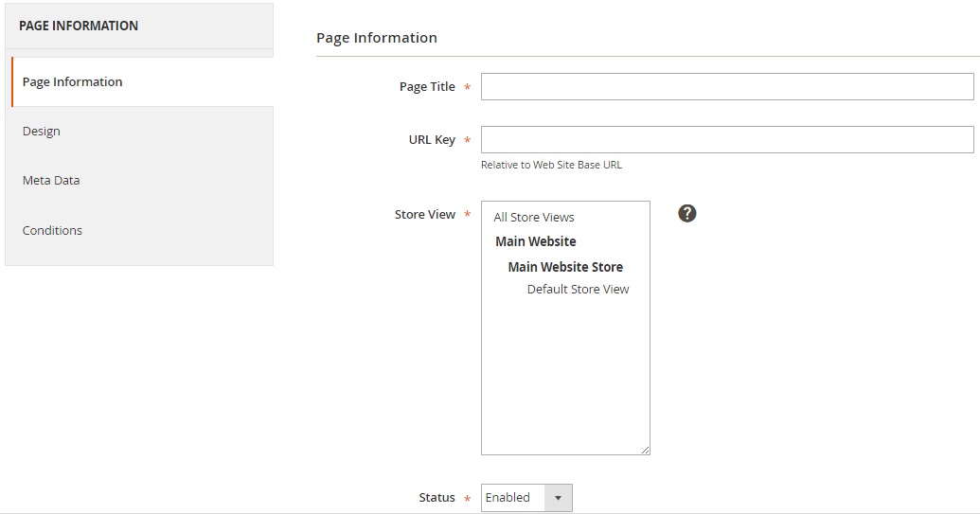Image resolution: width=980 pixels, height=514 pixels.
Task: Click the resize grip of Store View list
Action: point(645,450)
